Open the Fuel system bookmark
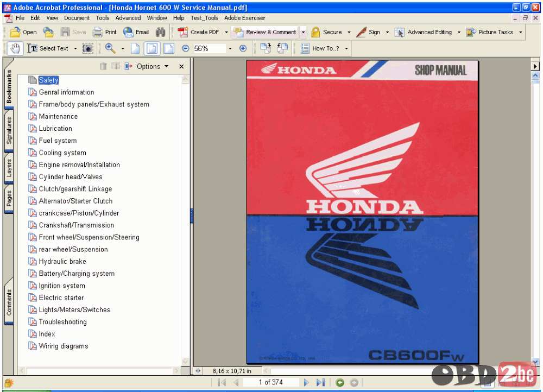This screenshot has height=392, width=543. 58,141
